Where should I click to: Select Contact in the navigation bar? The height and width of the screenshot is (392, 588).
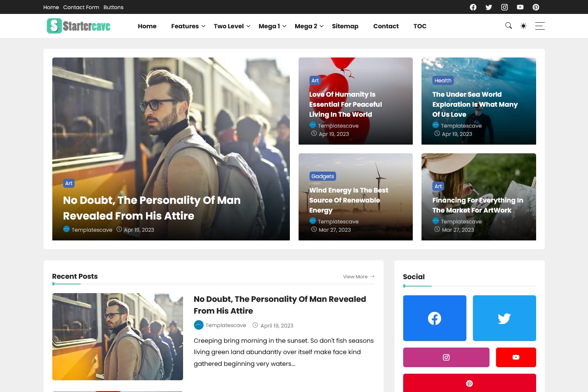click(x=386, y=26)
